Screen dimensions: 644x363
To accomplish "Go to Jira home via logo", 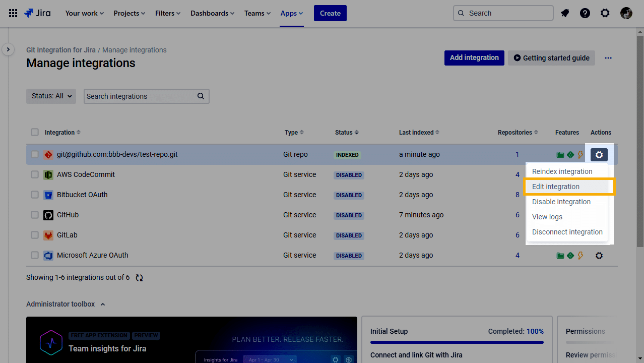I will 38,13.
